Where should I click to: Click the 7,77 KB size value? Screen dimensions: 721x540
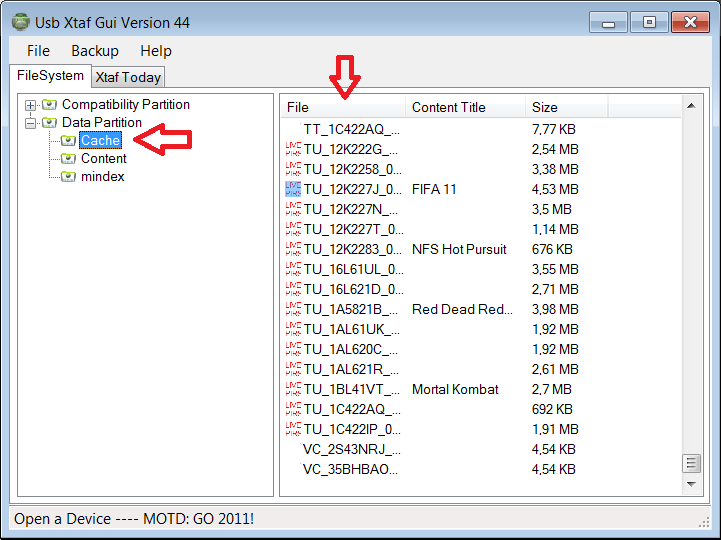coord(553,129)
